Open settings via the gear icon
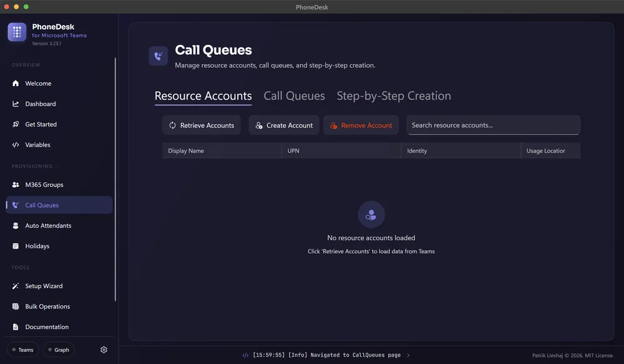Viewport: 624px width, 364px height. [x=104, y=350]
